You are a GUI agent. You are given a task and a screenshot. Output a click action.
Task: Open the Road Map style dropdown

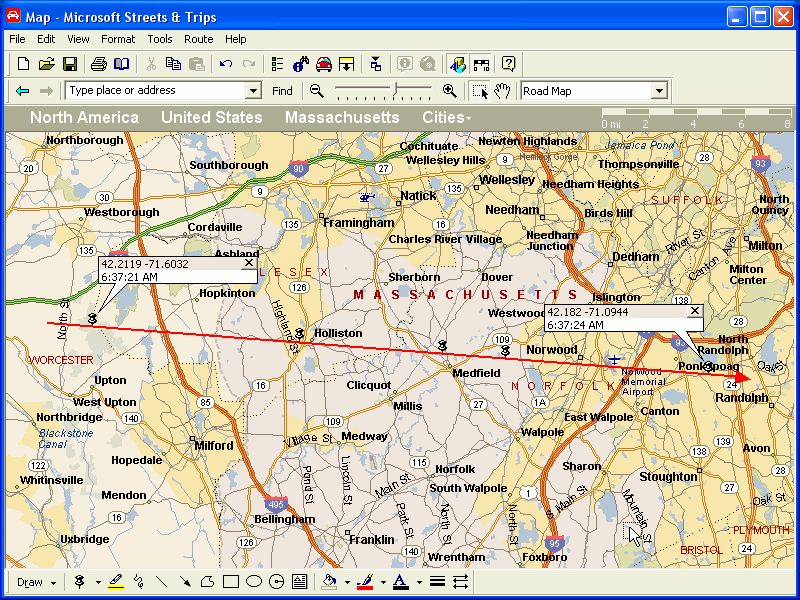point(659,91)
